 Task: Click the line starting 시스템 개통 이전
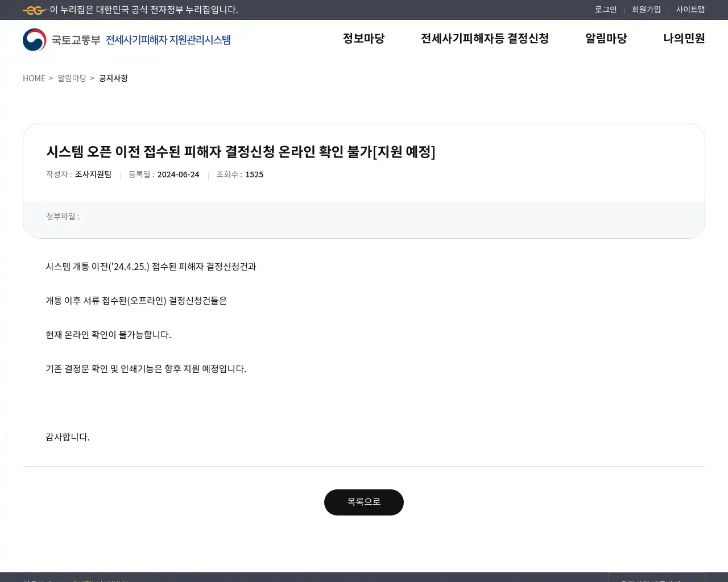(151, 267)
